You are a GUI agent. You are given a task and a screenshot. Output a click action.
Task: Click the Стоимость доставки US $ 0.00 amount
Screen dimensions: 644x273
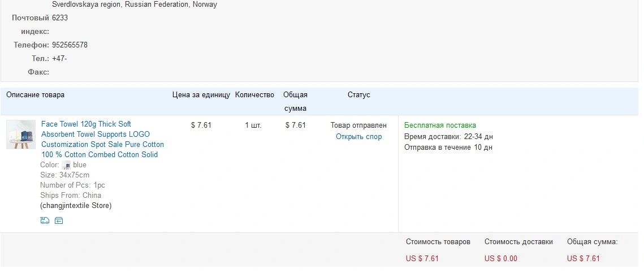click(500, 258)
